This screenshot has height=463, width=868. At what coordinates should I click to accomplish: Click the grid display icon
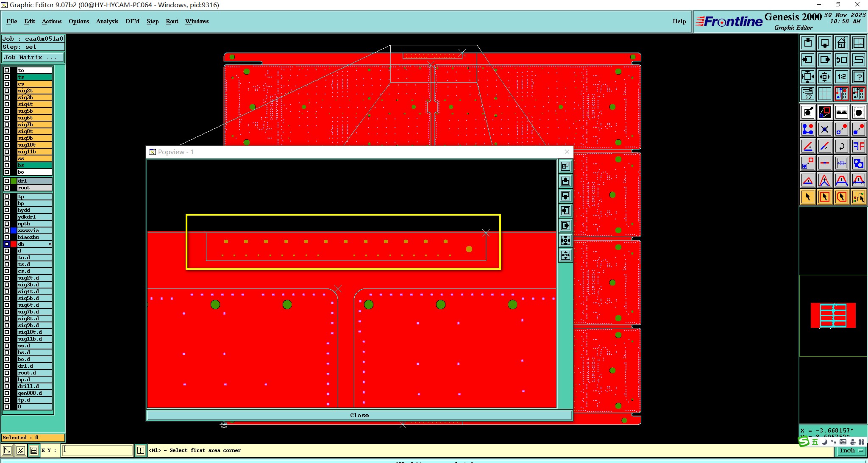tap(824, 93)
